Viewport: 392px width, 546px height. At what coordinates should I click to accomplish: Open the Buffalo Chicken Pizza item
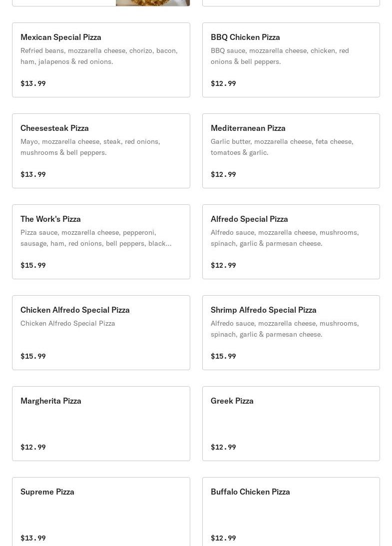point(291,514)
